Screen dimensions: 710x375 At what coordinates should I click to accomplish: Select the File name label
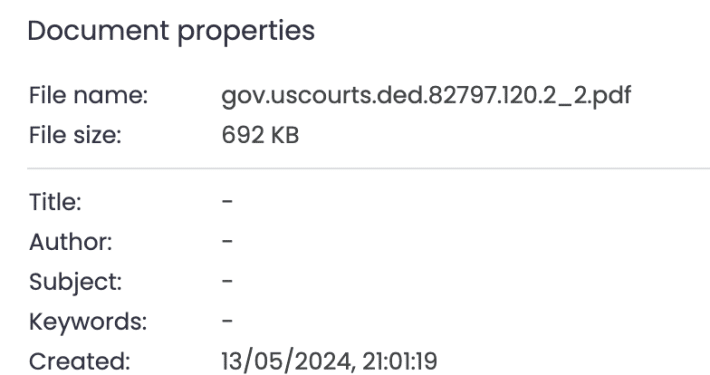coord(89,95)
